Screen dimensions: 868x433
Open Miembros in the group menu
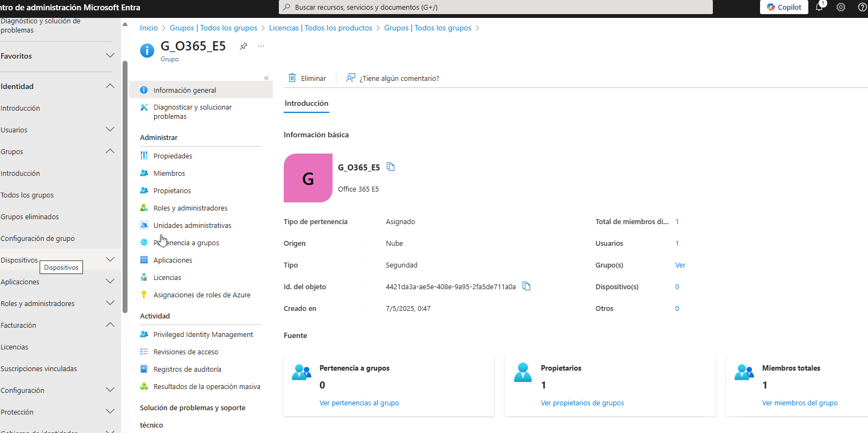[x=169, y=174]
